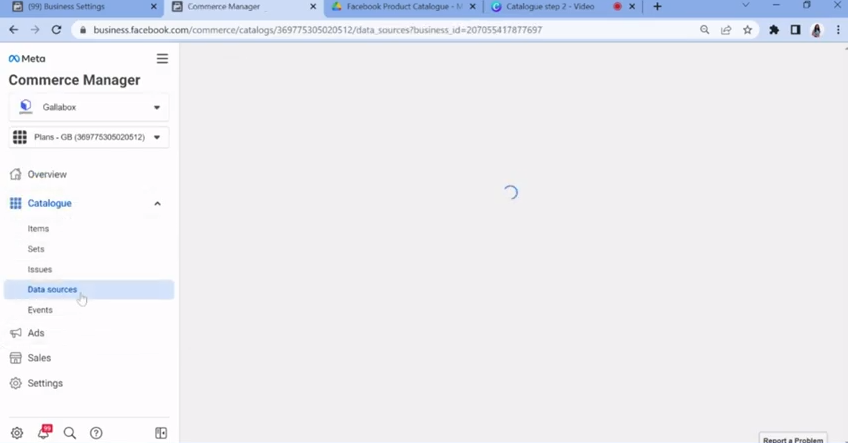Screen dimensions: 848x443
Task: Switch to the Facebook Product Catalogue tab
Action: 403,7
